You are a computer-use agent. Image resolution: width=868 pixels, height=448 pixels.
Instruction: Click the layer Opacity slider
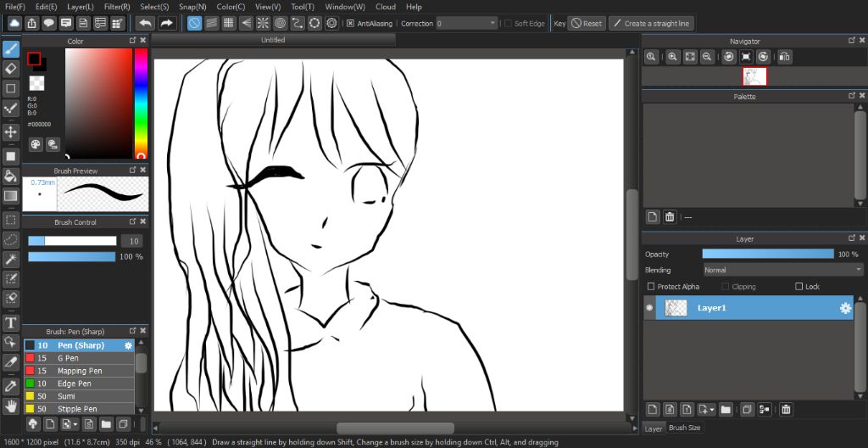768,254
